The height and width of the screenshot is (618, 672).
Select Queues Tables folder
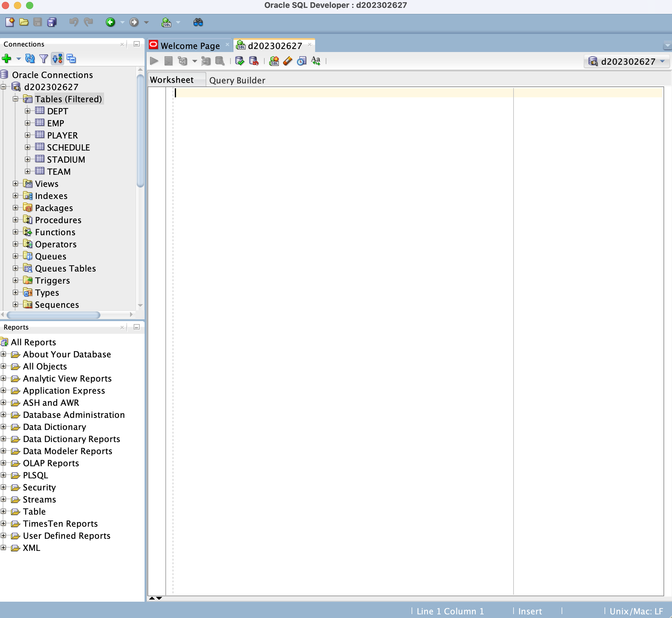[x=66, y=268]
